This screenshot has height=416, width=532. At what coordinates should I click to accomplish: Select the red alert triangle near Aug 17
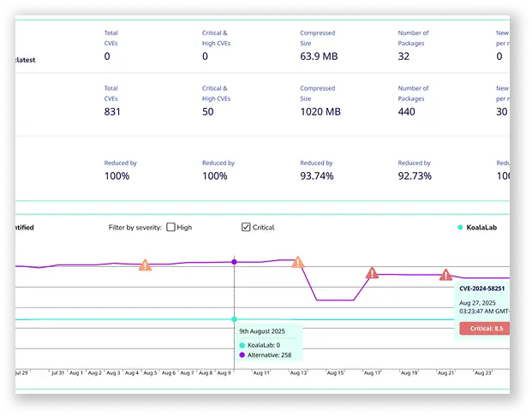click(372, 273)
